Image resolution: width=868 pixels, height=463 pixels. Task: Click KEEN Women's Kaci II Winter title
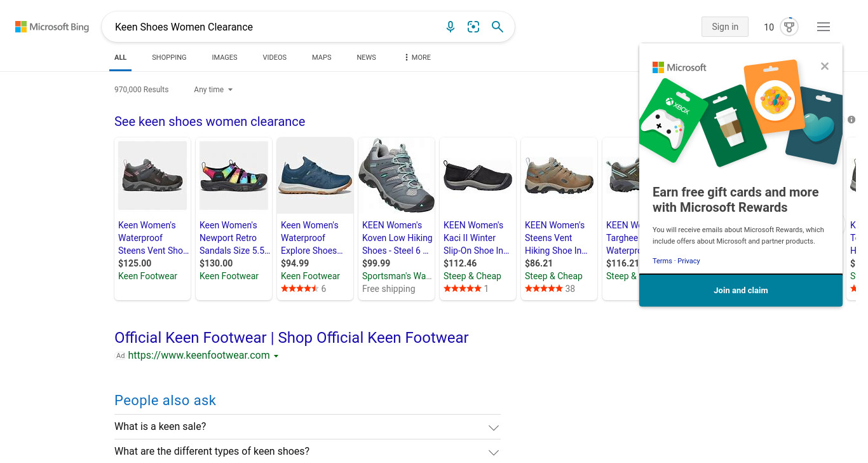(x=477, y=238)
